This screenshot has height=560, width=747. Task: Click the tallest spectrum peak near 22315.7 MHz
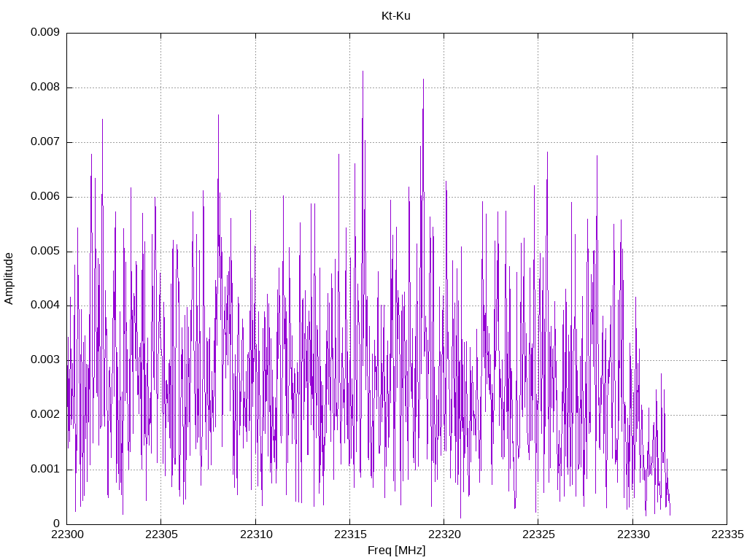point(363,71)
